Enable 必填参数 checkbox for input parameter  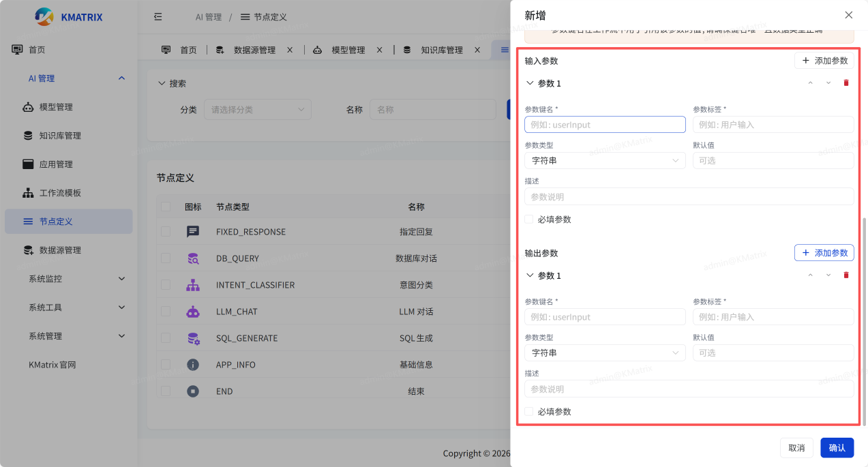click(x=529, y=220)
